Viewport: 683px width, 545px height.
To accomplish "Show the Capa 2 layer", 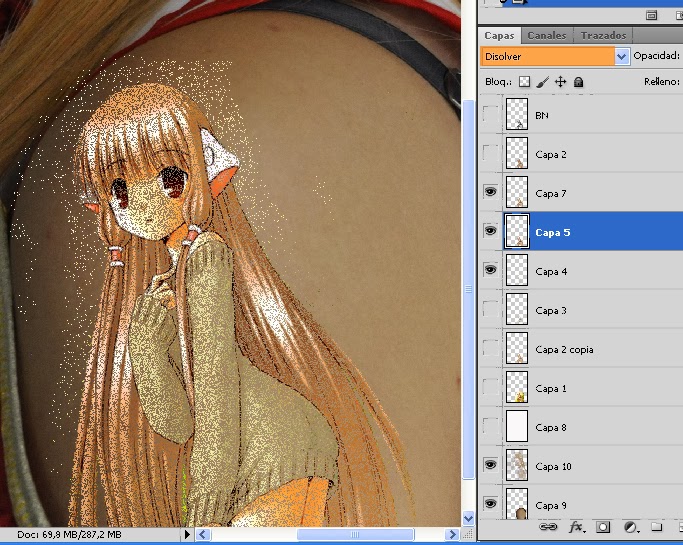I will [491, 154].
